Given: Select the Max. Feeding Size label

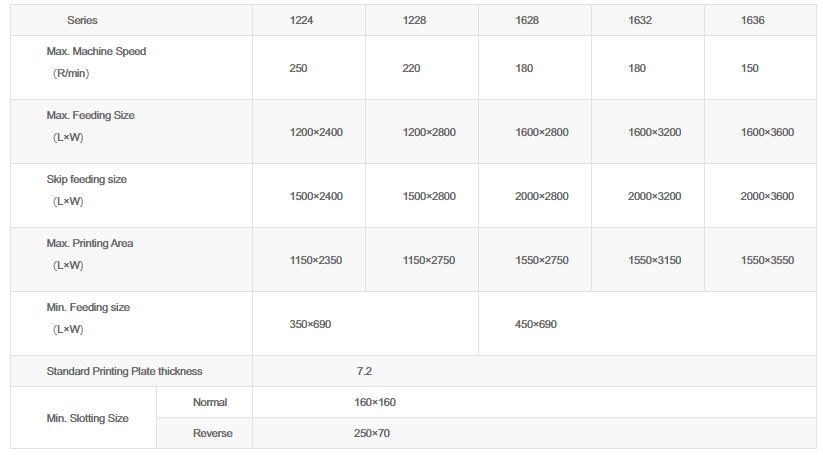Looking at the screenshot, I should 90,115.
